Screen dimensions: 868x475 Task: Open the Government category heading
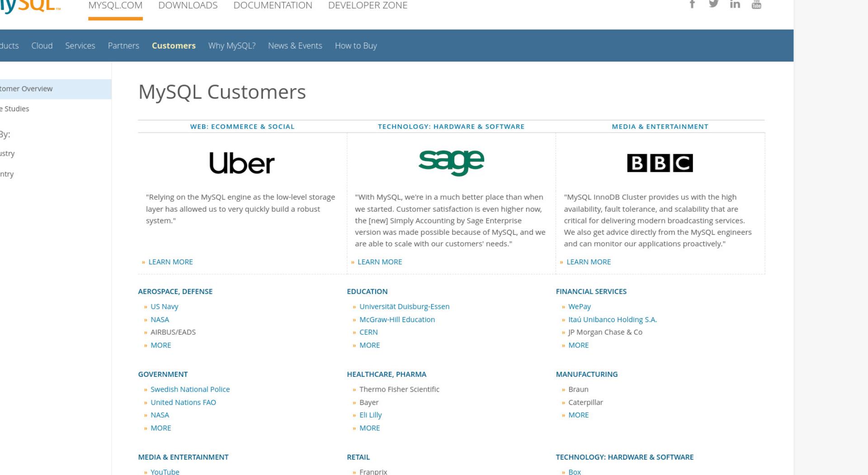(163, 375)
